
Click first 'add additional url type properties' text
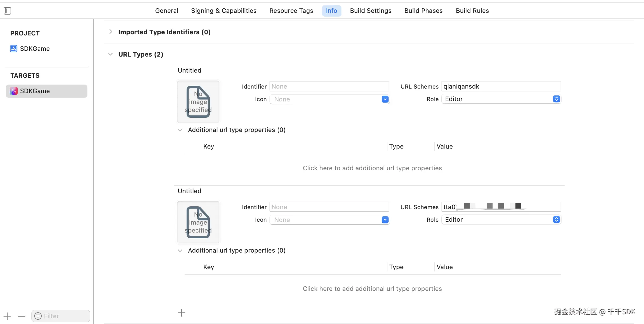[x=372, y=168]
